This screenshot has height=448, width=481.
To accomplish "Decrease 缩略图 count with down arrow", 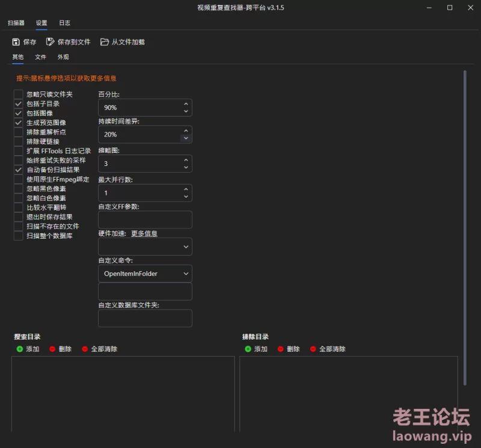I will pyautogui.click(x=186, y=167).
